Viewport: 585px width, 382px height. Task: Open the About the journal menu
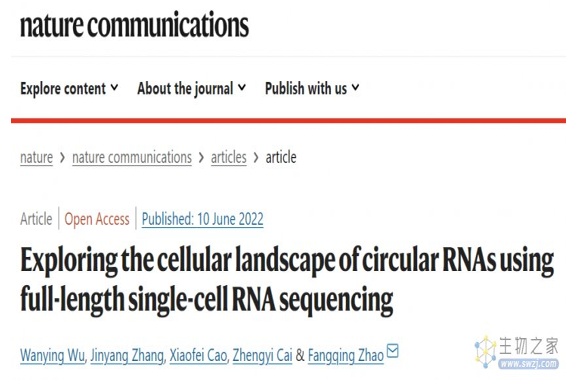coord(192,89)
